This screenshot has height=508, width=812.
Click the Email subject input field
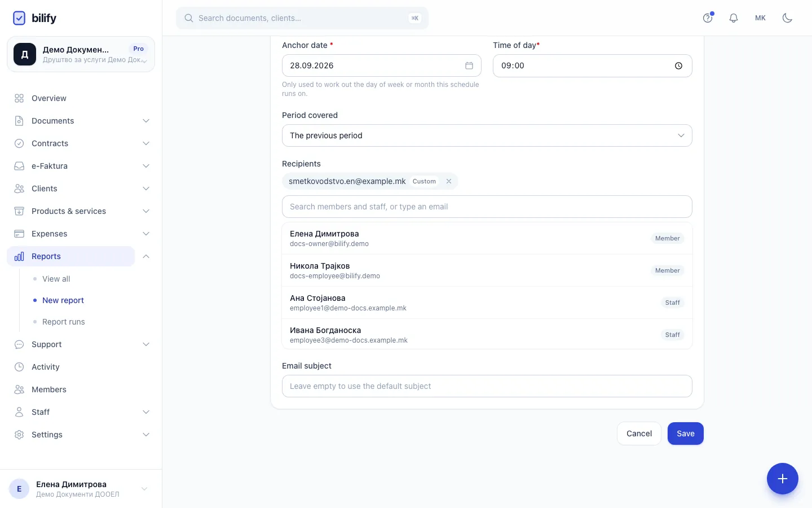click(x=487, y=386)
